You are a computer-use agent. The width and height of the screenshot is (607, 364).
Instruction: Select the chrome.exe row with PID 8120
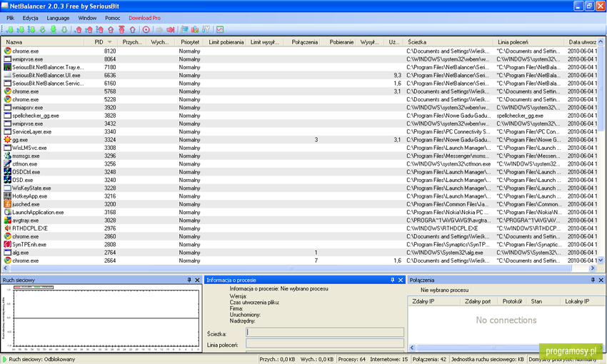click(x=300, y=51)
